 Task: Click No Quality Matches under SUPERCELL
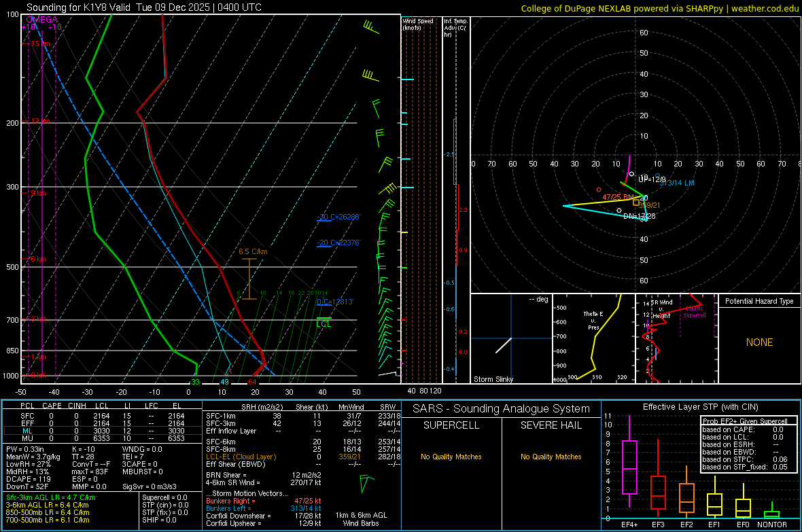pos(451,457)
